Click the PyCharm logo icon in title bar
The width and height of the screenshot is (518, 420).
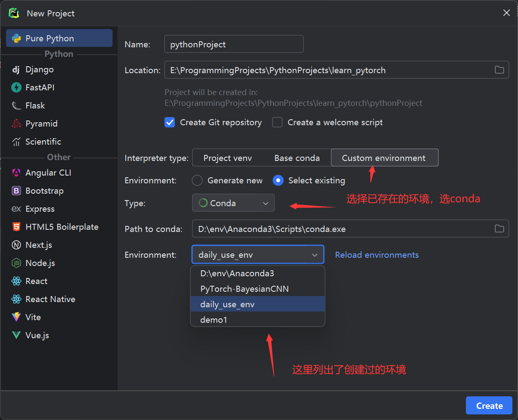click(14, 13)
